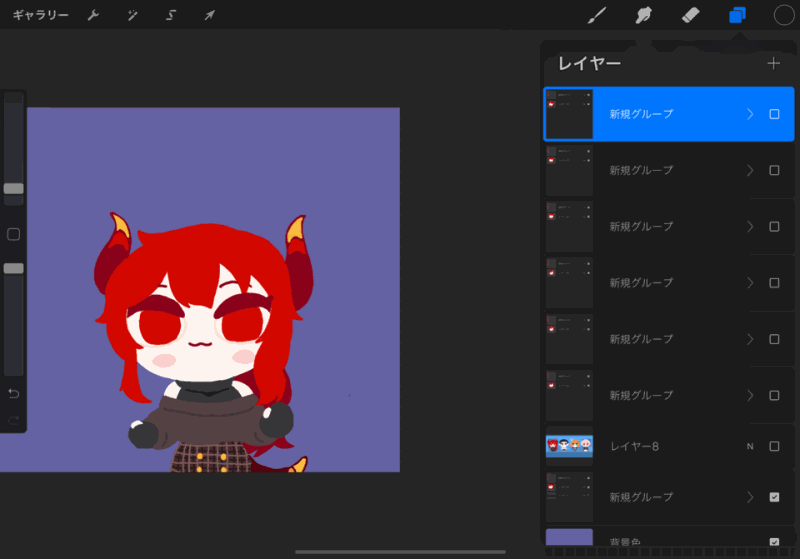Activate the Transform arrow tool
Image resolution: width=800 pixels, height=559 pixels.
pyautogui.click(x=210, y=15)
